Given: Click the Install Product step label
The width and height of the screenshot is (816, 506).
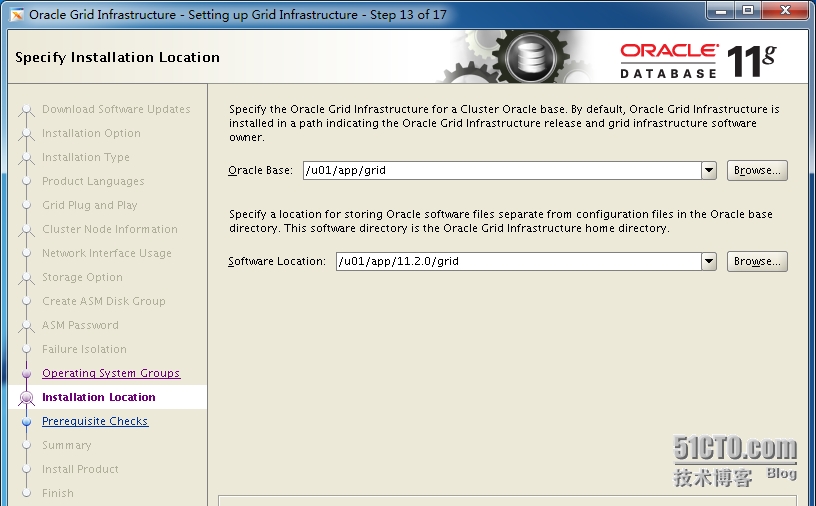Looking at the screenshot, I should click(x=80, y=469).
